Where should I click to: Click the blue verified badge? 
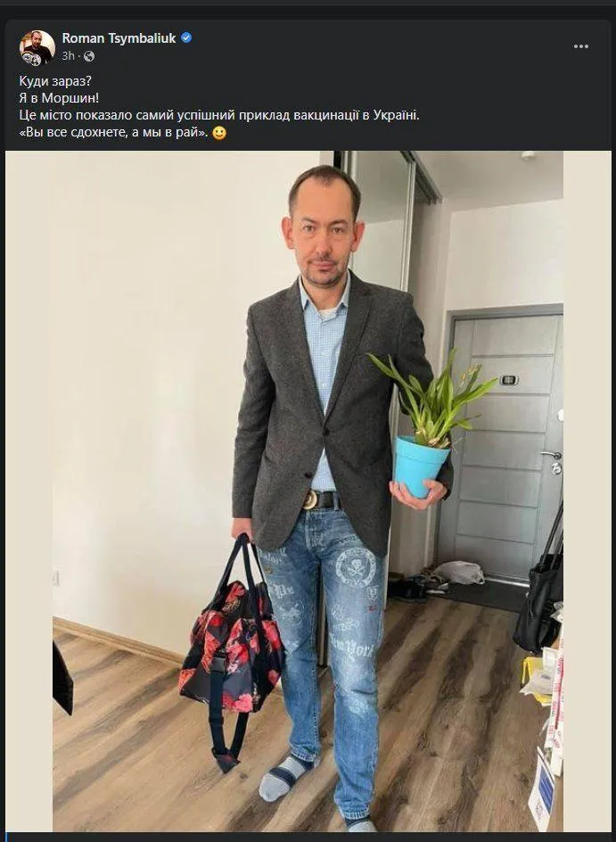point(186,38)
